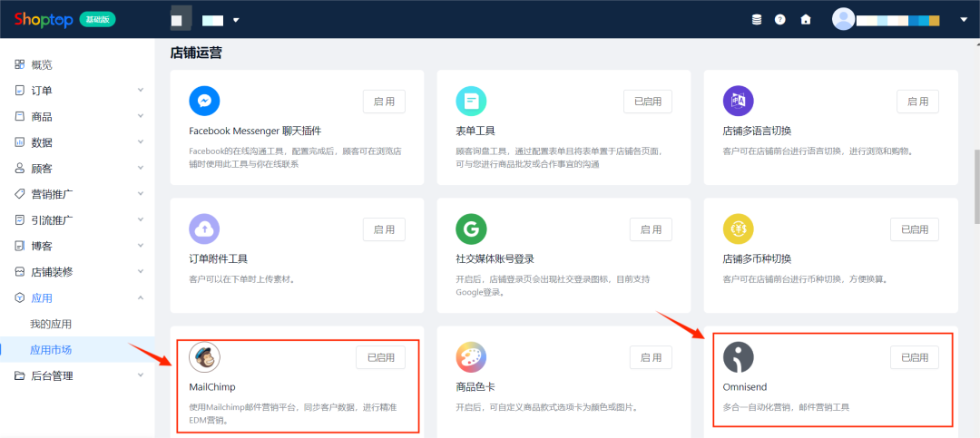Click the 引流推广 sidebar icon

[19, 220]
